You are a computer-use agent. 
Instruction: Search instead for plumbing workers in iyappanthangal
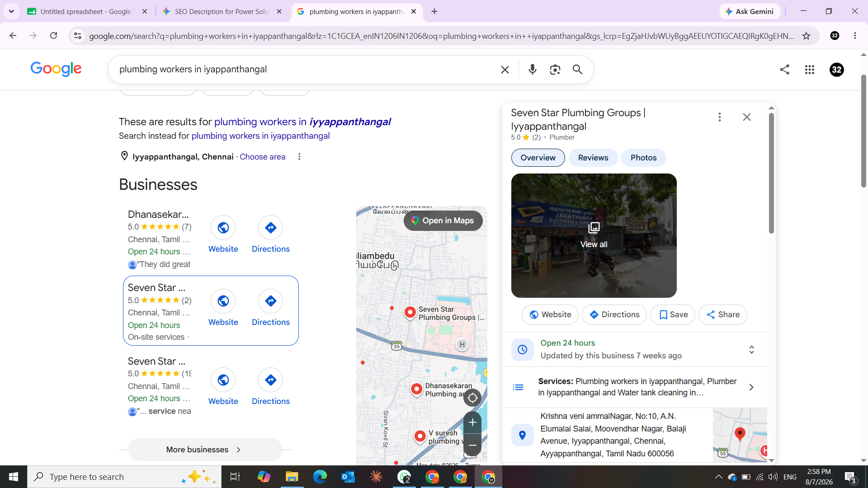[x=260, y=136]
